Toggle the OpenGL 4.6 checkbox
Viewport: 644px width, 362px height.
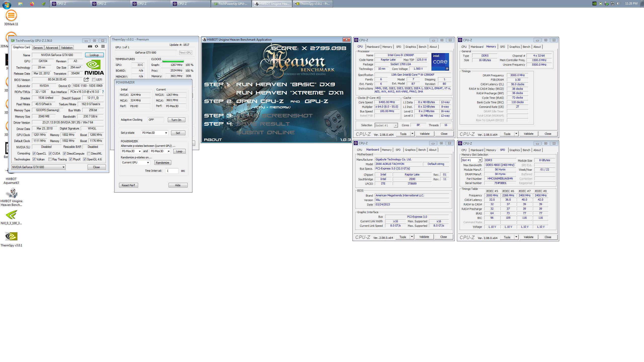[x=85, y=159]
